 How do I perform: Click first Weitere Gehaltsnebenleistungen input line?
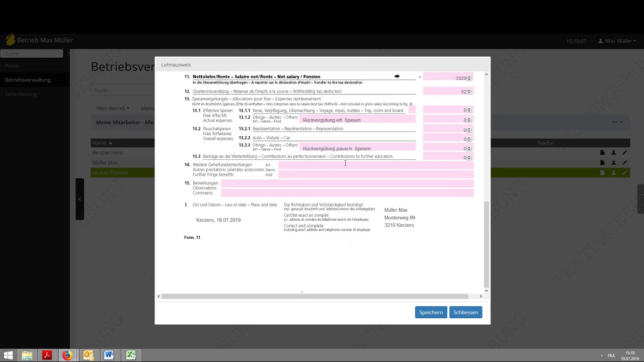point(376,165)
